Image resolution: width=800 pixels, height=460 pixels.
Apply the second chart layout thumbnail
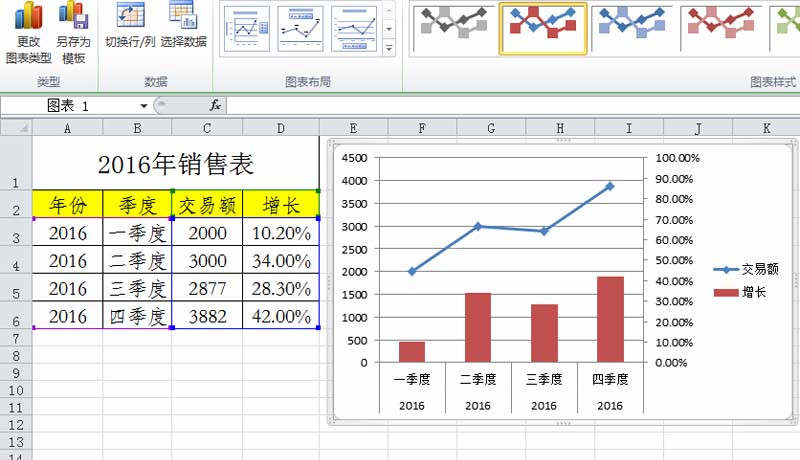click(300, 28)
